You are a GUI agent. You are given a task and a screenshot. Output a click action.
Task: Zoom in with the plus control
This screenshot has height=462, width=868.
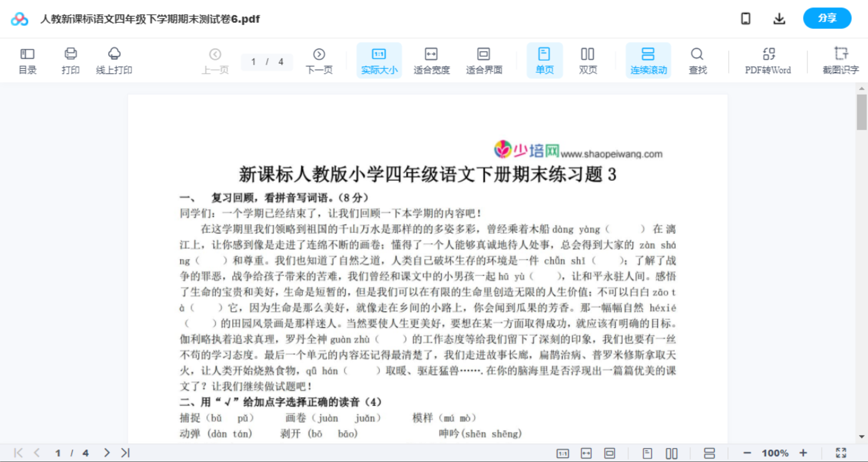(803, 452)
